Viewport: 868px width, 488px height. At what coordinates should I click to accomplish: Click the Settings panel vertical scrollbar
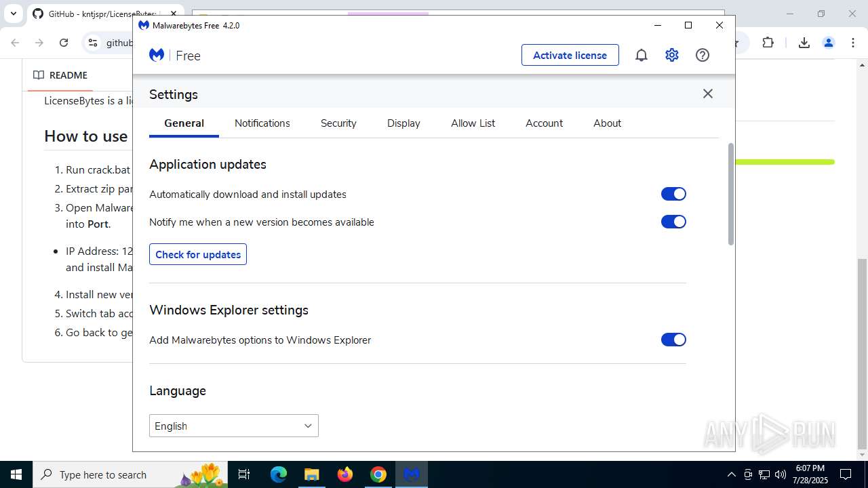click(x=730, y=194)
